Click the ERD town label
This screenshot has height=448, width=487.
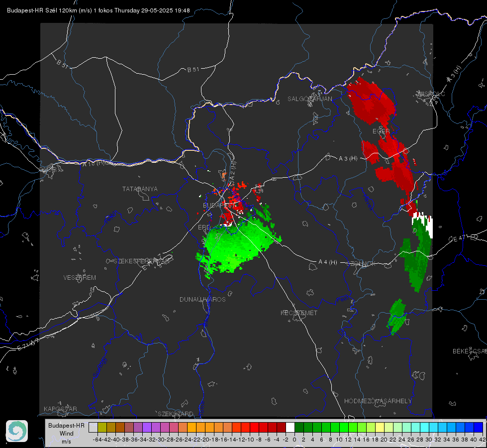(x=204, y=227)
